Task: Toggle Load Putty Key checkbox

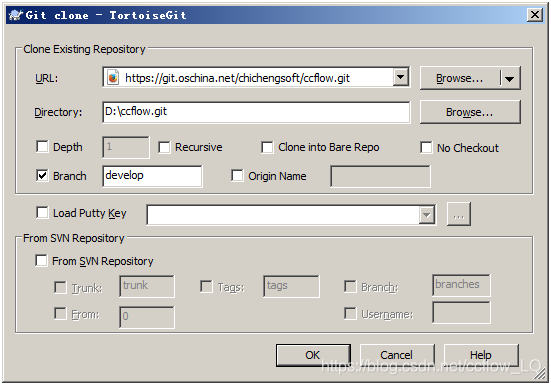Action: click(42, 213)
